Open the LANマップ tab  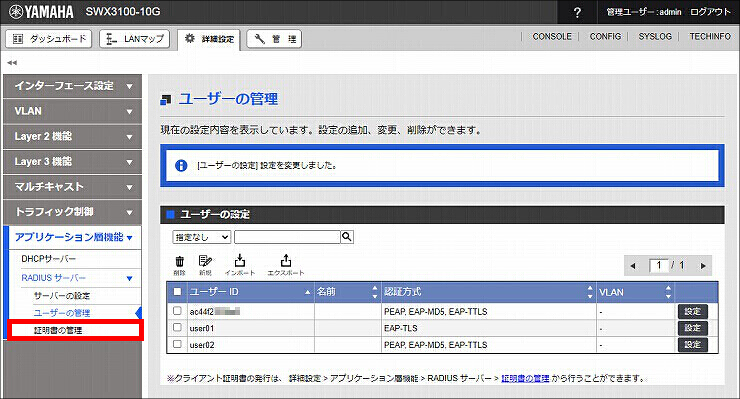(x=135, y=39)
